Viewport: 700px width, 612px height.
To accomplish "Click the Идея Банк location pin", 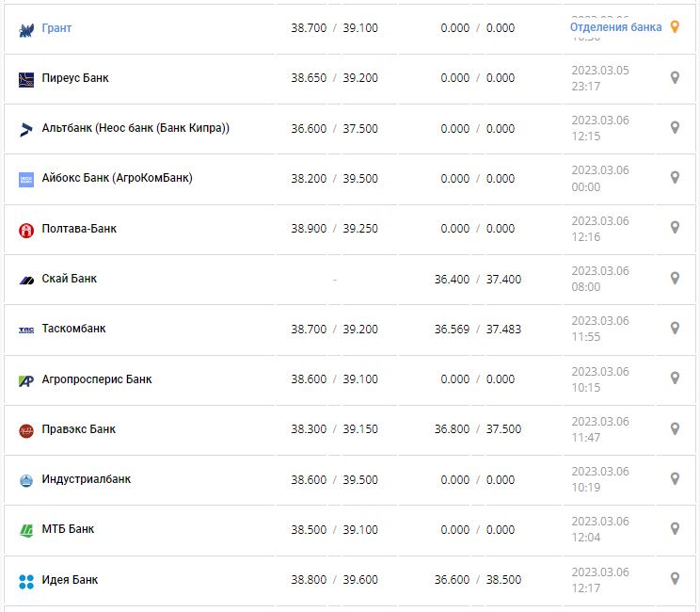I will pyautogui.click(x=675, y=578).
